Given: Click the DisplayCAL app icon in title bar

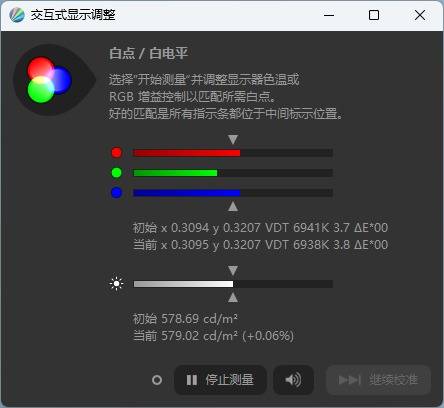Looking at the screenshot, I should pyautogui.click(x=17, y=15).
